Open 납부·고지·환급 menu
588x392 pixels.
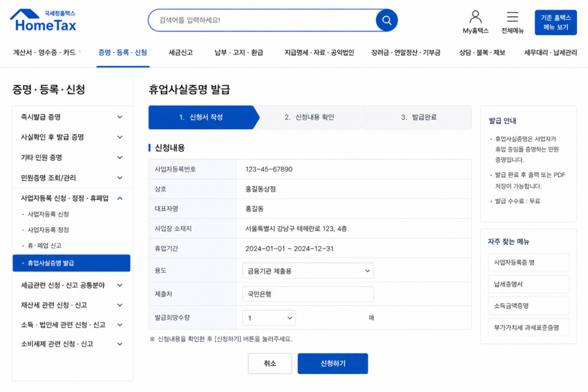[238, 52]
